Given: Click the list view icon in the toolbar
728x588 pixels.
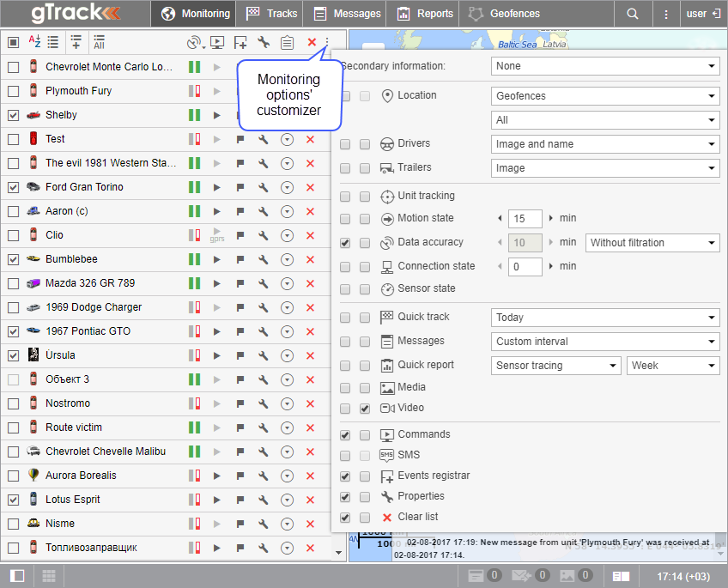Looking at the screenshot, I should click(x=53, y=42).
